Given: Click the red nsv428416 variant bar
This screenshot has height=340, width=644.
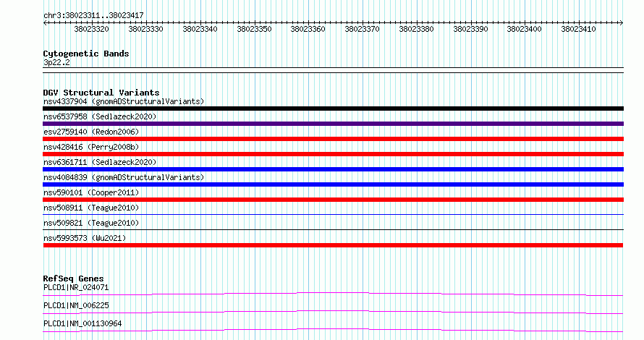Looking at the screenshot, I should coord(333,154).
